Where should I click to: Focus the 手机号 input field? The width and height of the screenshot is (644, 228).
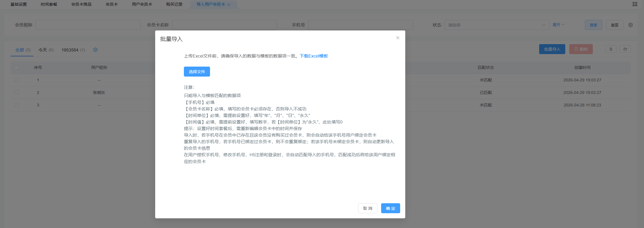point(361,25)
